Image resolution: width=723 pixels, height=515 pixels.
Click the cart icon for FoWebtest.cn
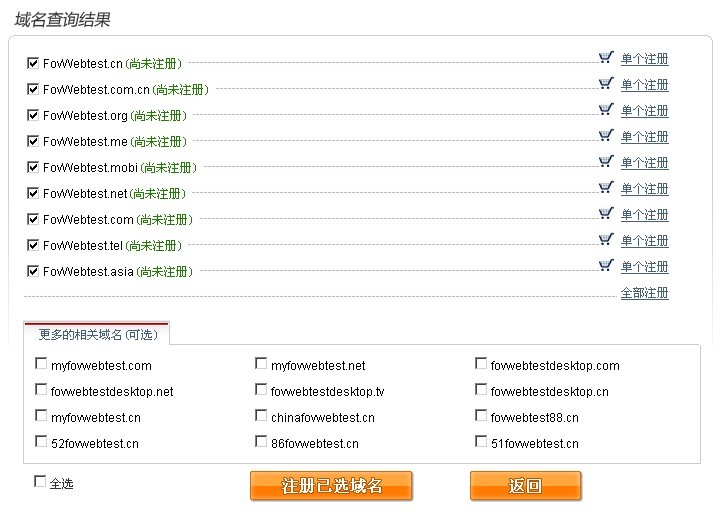[606, 58]
